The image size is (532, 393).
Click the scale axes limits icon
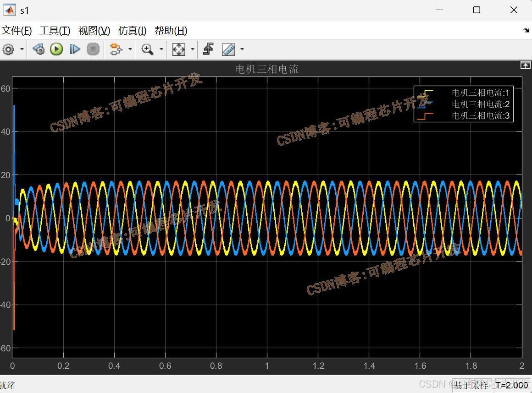(x=179, y=49)
